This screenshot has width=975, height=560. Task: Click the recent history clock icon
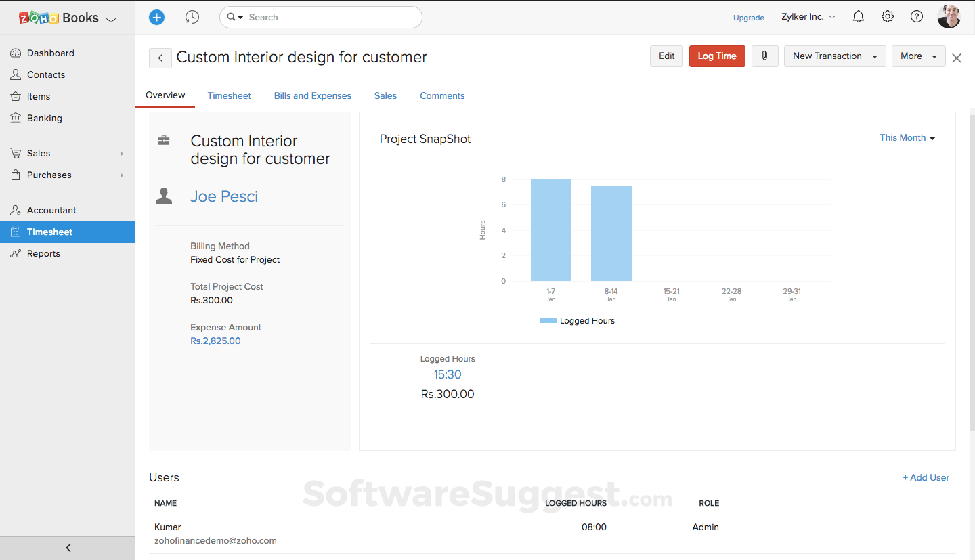click(192, 17)
